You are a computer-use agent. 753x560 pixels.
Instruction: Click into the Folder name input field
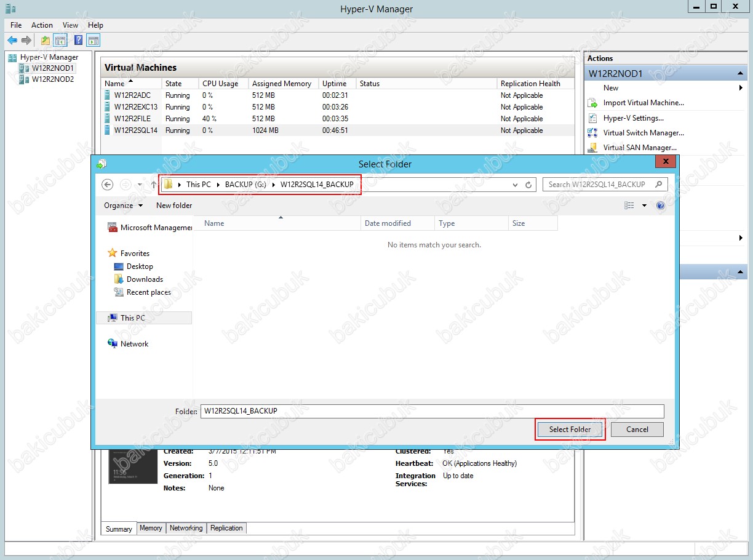(x=432, y=411)
